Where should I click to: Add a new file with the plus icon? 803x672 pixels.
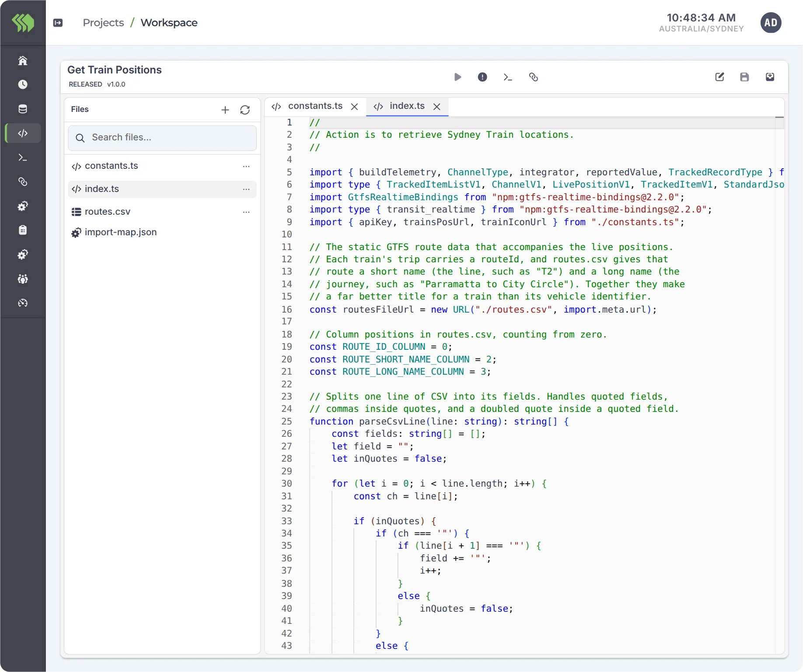[225, 110]
